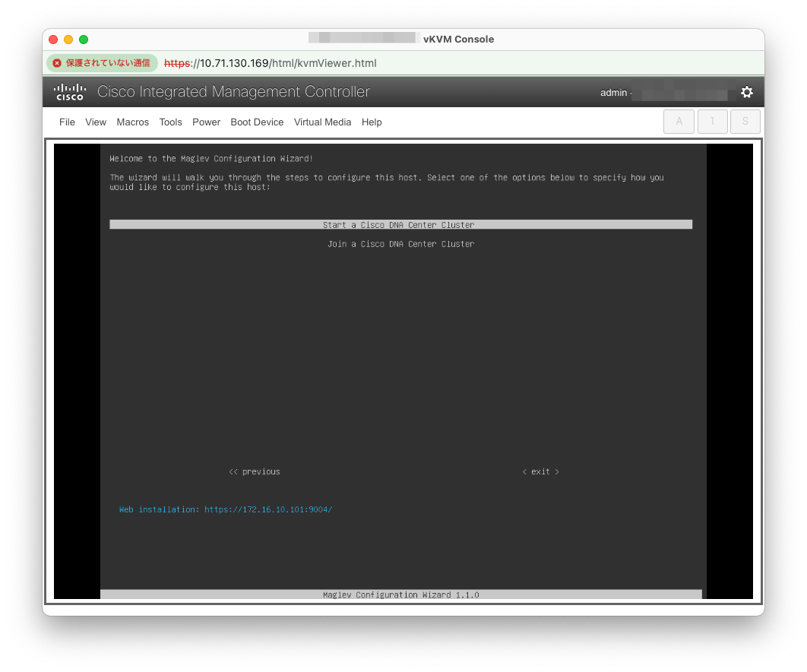Click the << previous button

(255, 471)
